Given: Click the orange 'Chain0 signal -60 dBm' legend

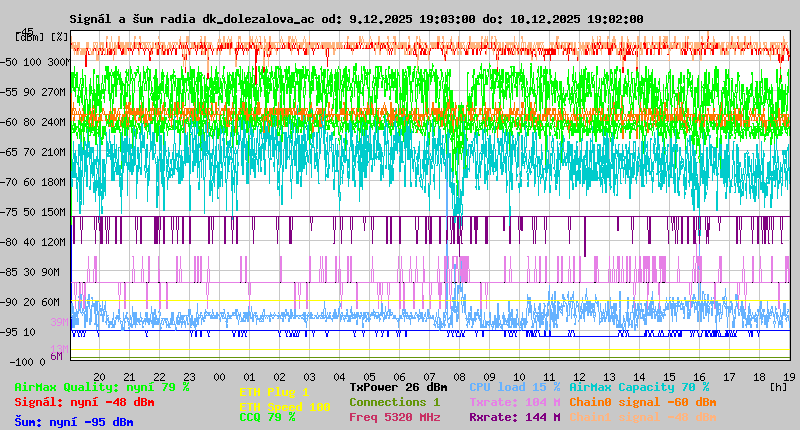Looking at the screenshot, I should point(642,402).
